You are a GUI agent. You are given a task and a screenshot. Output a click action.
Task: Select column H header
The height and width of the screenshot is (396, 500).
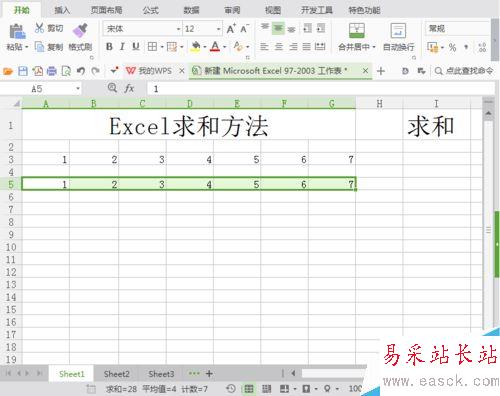[379, 104]
